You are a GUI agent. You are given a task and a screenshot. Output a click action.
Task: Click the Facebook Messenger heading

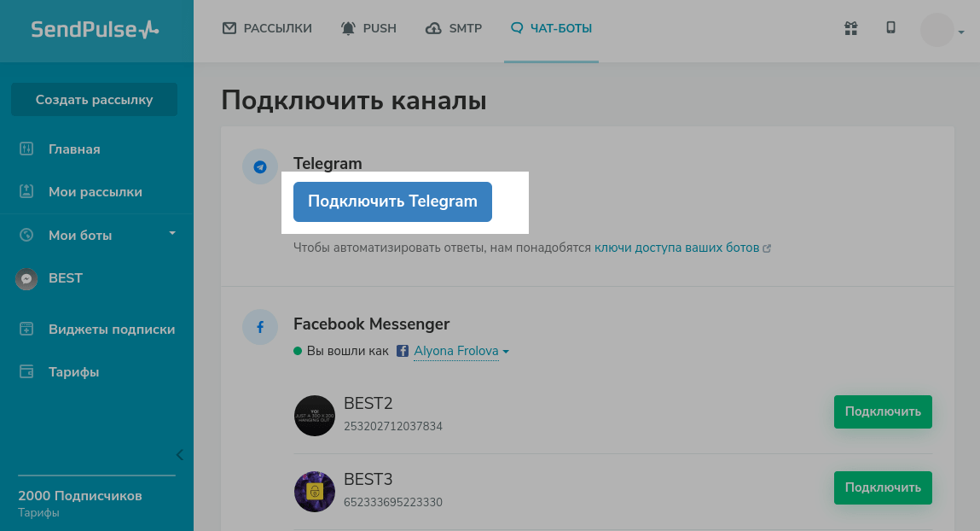371,324
